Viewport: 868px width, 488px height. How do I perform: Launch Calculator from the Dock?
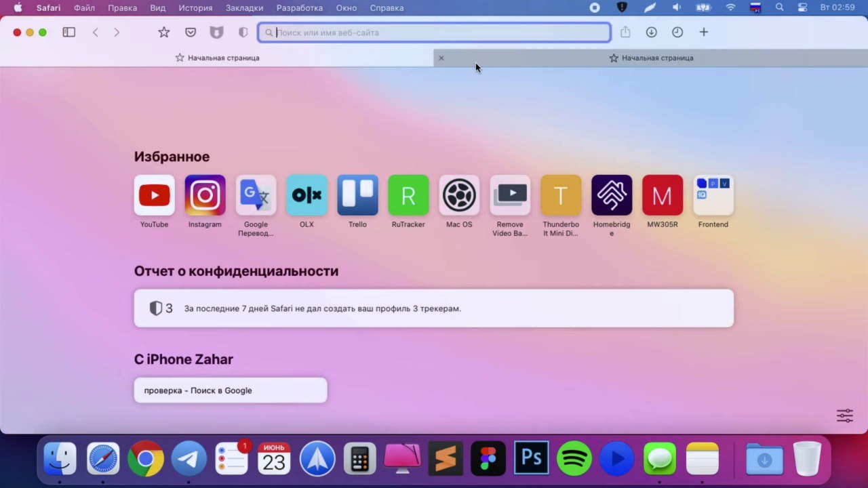pyautogui.click(x=360, y=460)
